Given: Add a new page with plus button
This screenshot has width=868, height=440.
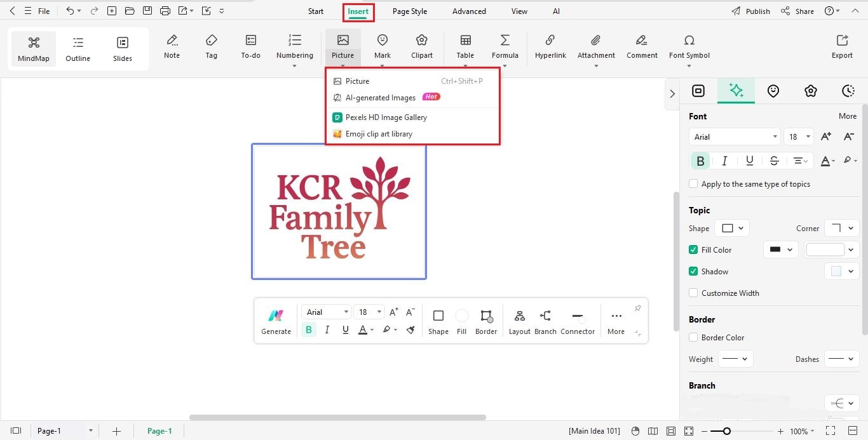Looking at the screenshot, I should pyautogui.click(x=116, y=431).
